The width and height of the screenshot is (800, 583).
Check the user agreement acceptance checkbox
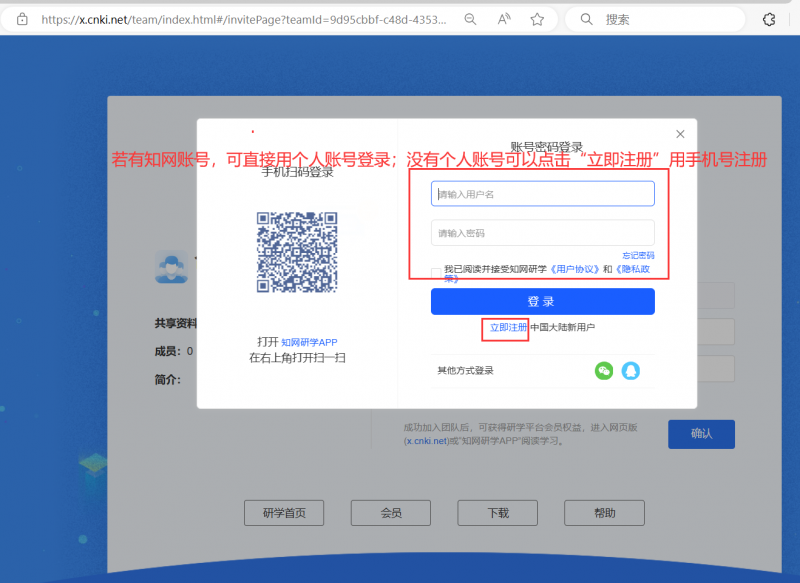click(x=436, y=272)
